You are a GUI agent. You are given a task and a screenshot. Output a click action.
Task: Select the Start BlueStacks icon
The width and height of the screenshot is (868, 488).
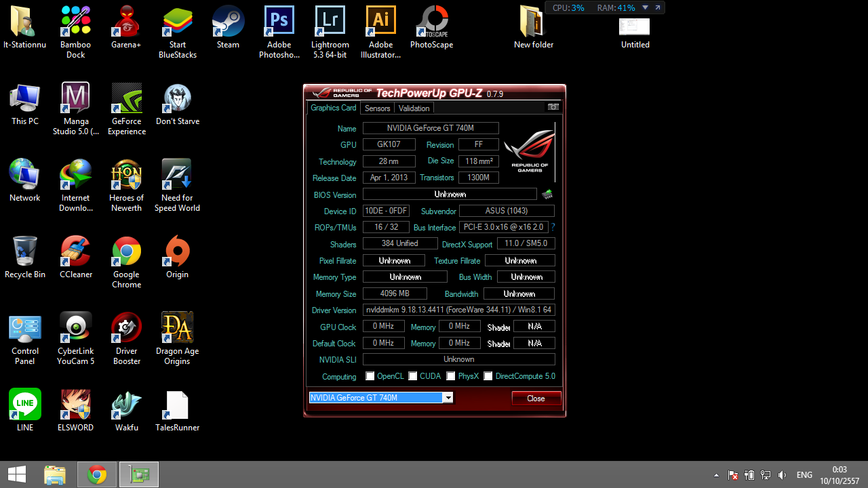coord(178,33)
